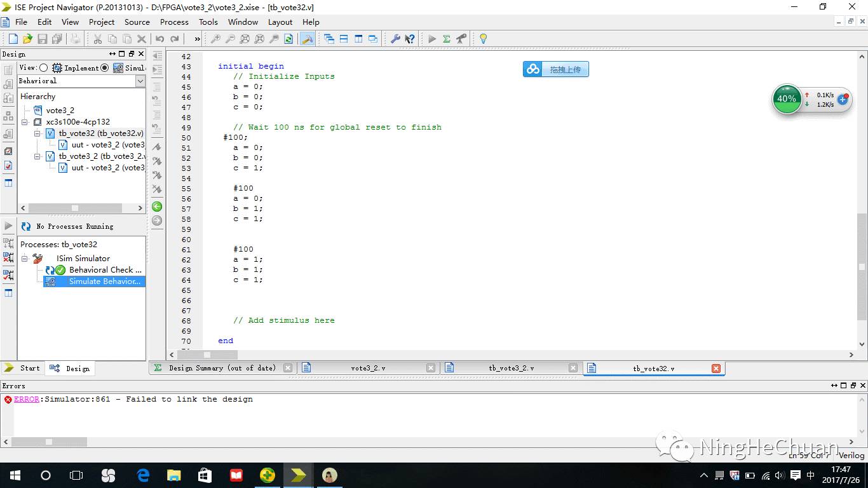Click the Errors panel horizontal scrollbar thumb
868x488 pixels.
point(49,442)
